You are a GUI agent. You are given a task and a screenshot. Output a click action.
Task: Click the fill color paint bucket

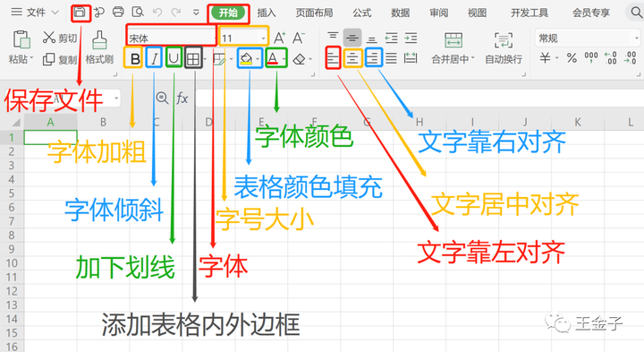pos(246,59)
